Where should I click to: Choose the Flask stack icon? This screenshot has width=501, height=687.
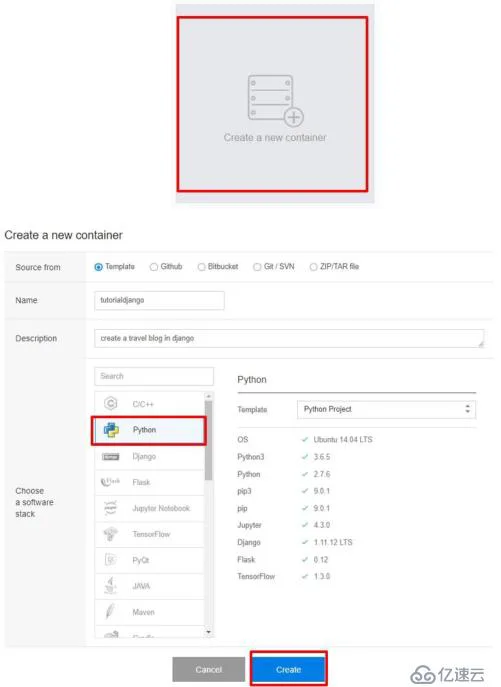tap(110, 482)
